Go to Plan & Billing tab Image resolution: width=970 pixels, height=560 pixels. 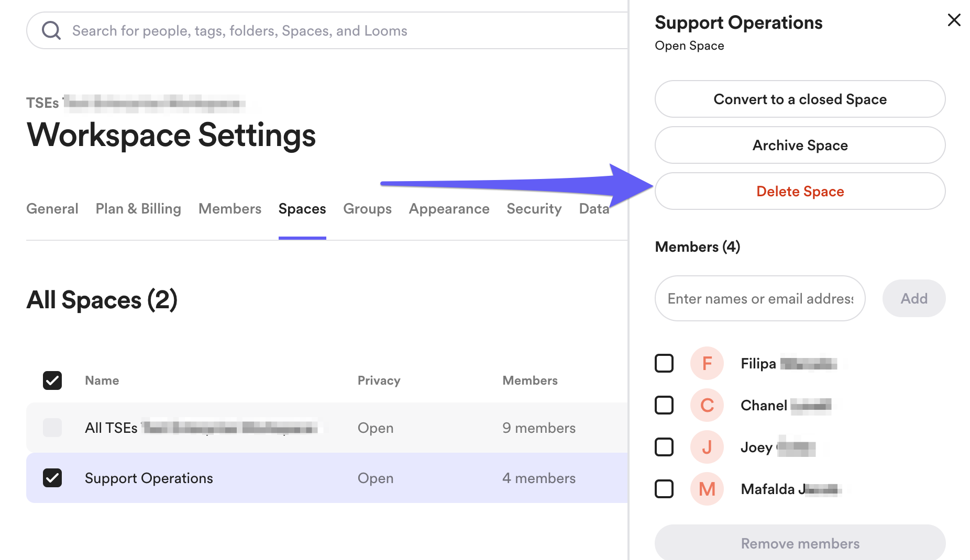[138, 209]
